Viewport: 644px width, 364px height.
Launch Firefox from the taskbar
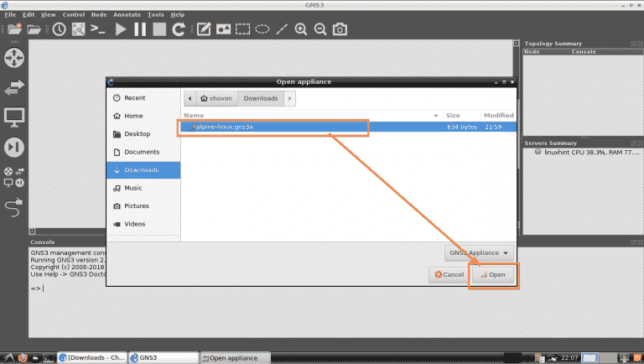[23, 358]
